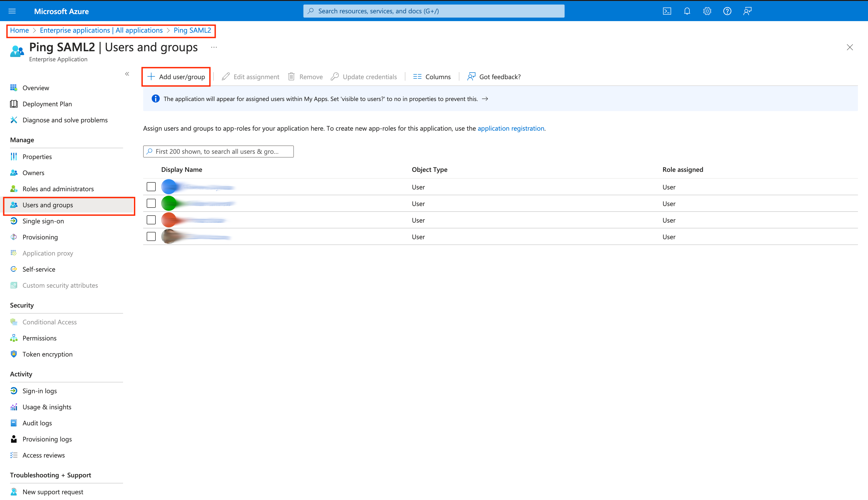Collapse the sidebar using the double chevron
The width and height of the screenshot is (868, 500).
point(127,73)
